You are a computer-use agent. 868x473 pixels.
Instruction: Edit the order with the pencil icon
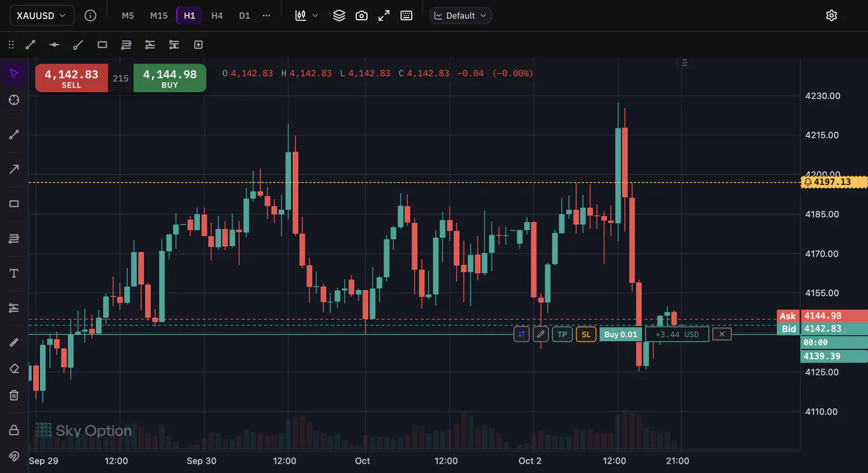coord(540,334)
